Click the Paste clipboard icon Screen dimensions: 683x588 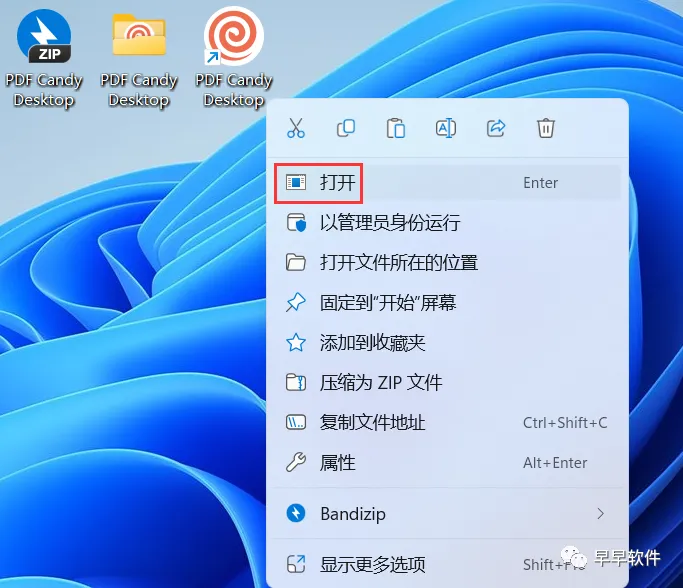click(x=396, y=128)
